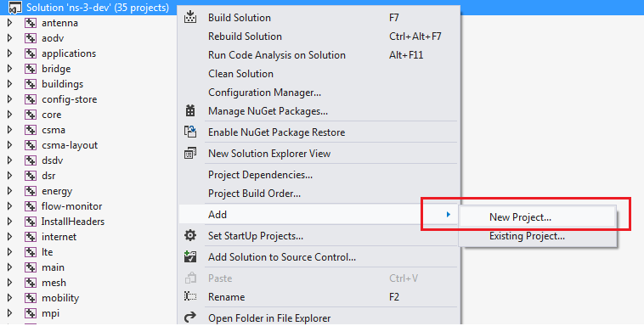
Task: Expand the mobility project node
Action: tap(10, 298)
